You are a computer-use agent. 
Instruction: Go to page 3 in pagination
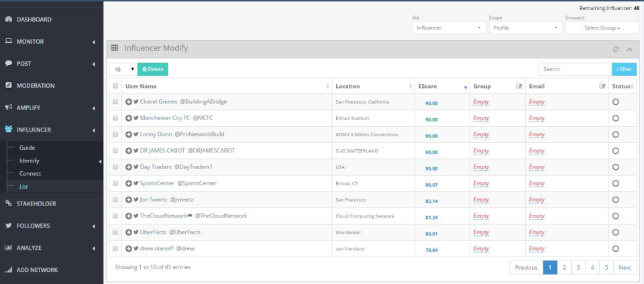578,267
